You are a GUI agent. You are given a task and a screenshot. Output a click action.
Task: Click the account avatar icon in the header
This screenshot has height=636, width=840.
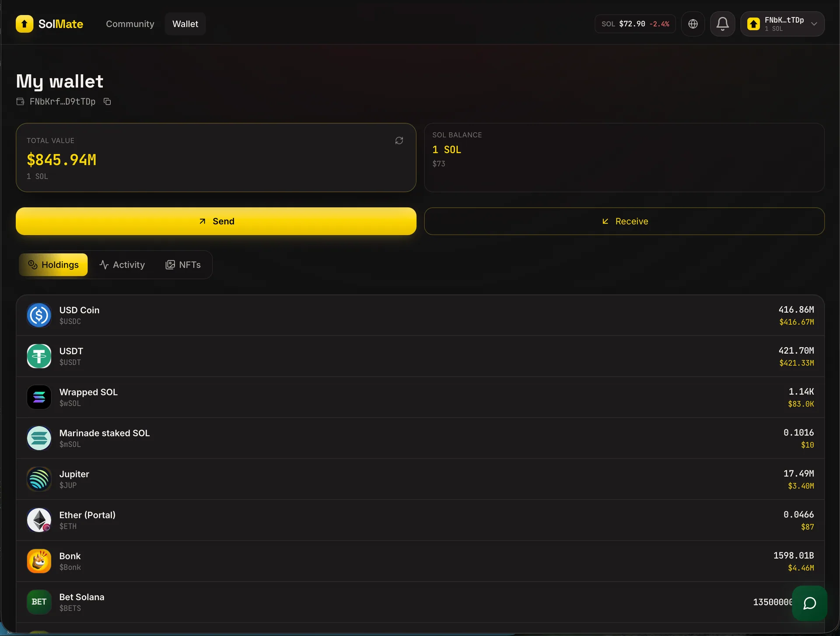[x=753, y=24]
